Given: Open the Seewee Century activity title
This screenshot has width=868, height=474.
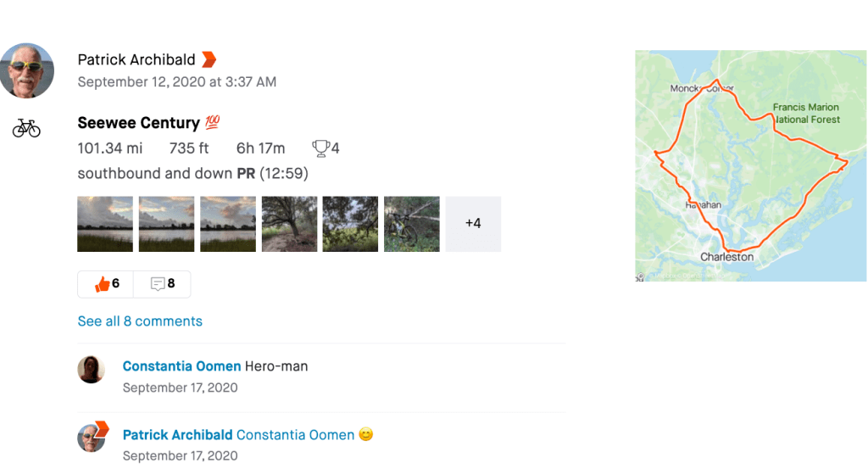Looking at the screenshot, I should point(139,123).
